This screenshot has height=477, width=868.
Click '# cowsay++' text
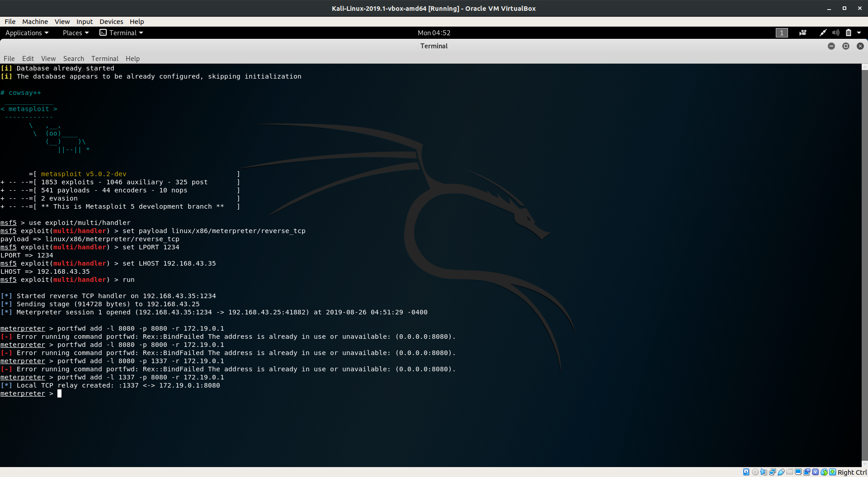(21, 93)
